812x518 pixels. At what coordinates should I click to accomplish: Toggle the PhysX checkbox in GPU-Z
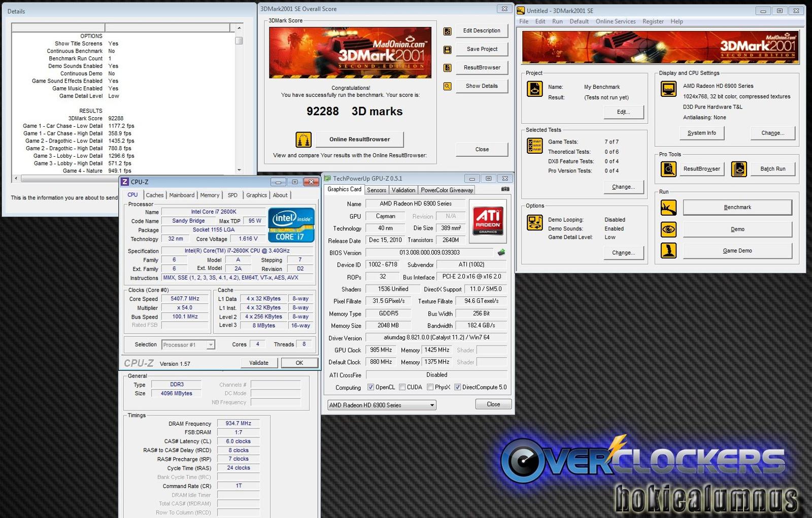coord(430,387)
